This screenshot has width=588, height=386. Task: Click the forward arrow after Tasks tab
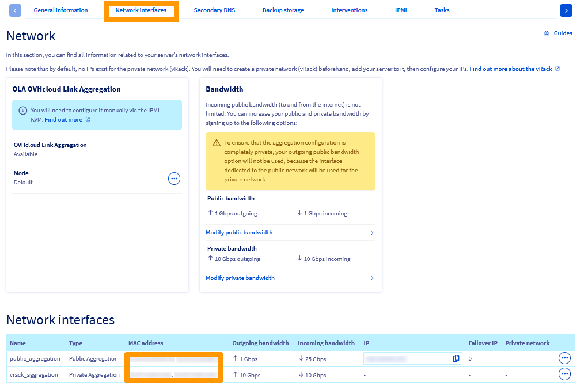pos(566,10)
